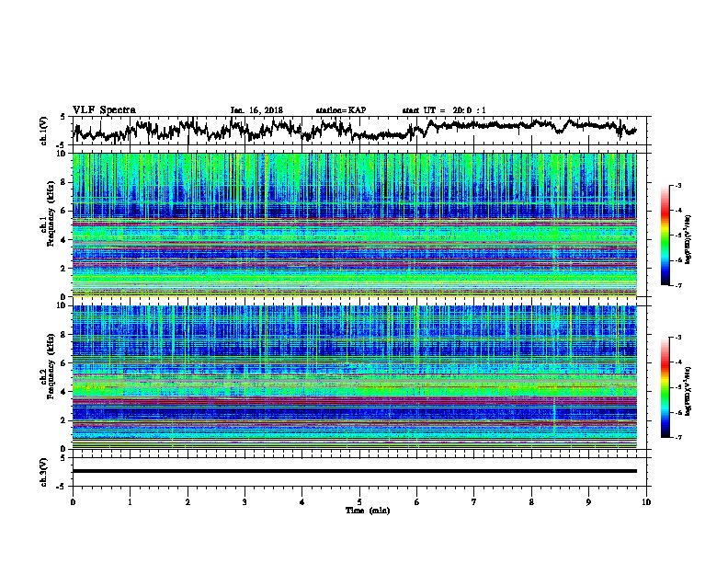Click time-axis tick label "9"
This screenshot has height=563, width=728.
588,501
